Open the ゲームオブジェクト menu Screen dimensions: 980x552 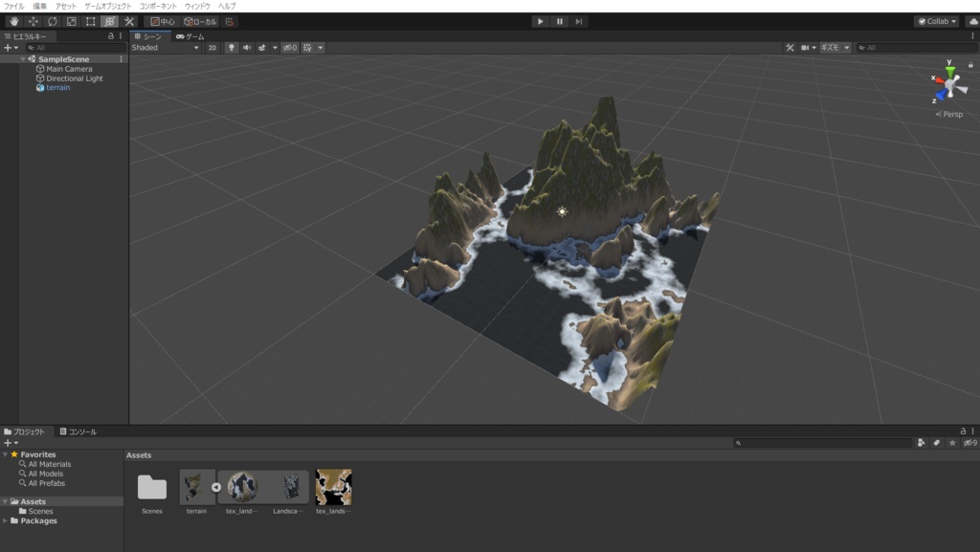pos(108,5)
